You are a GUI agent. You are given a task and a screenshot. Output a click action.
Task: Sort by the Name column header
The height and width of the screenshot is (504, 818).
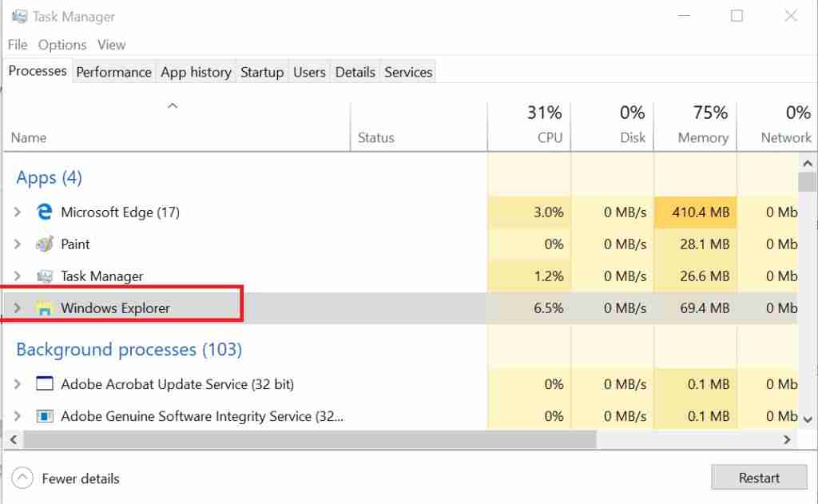pos(29,137)
